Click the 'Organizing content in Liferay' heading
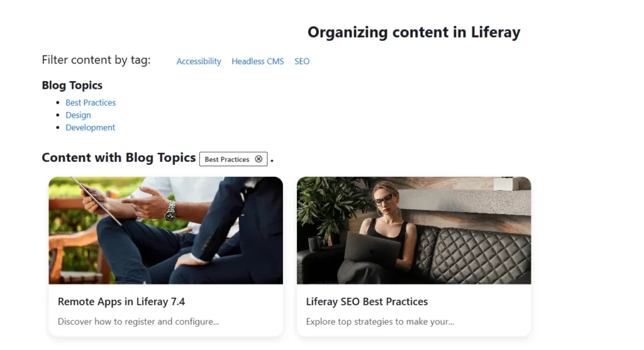 pyautogui.click(x=414, y=32)
